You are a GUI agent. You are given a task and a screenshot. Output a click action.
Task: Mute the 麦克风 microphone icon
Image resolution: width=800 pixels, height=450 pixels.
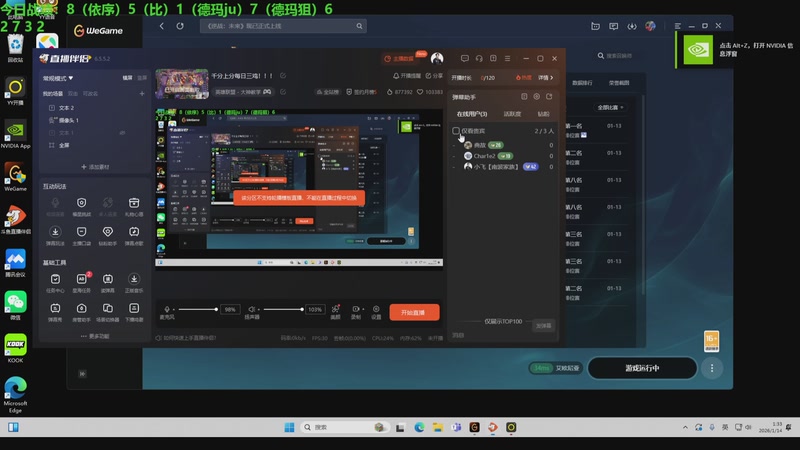[x=167, y=309]
